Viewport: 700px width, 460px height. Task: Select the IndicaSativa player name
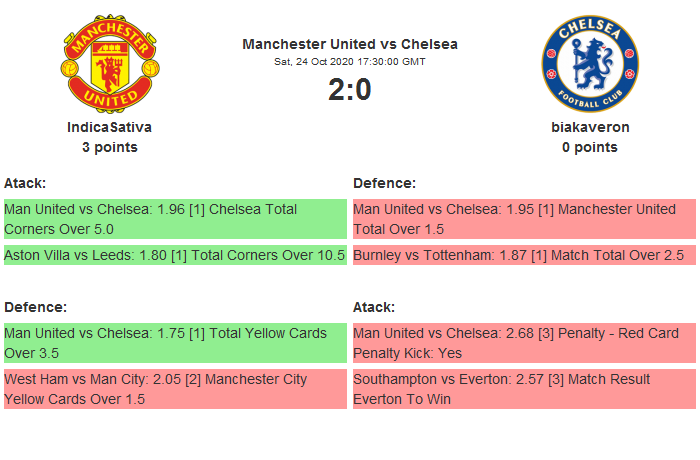coord(109,127)
